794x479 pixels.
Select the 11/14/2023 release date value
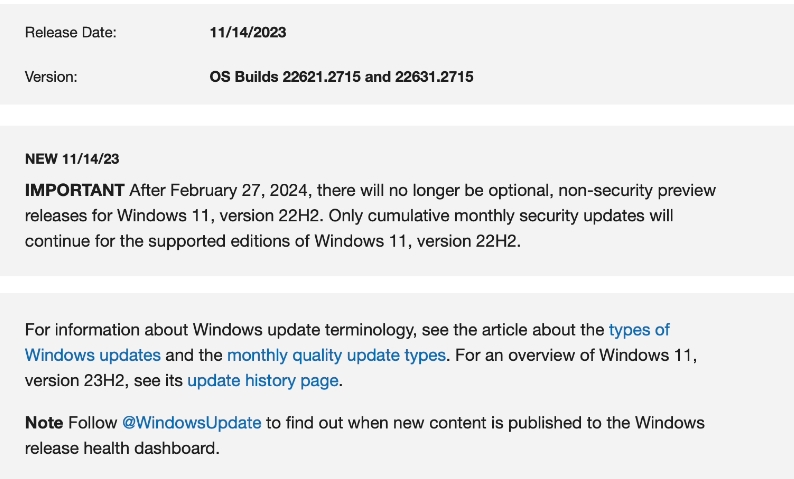pyautogui.click(x=248, y=32)
